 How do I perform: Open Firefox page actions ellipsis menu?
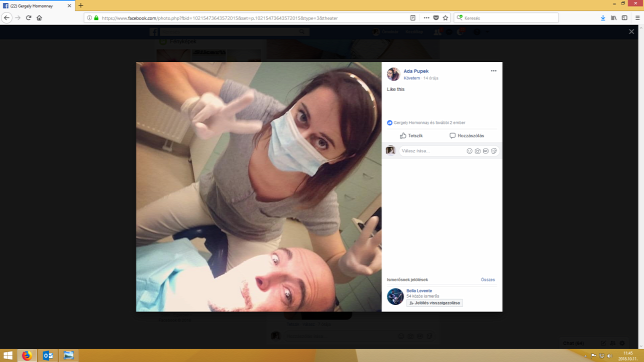(x=426, y=18)
